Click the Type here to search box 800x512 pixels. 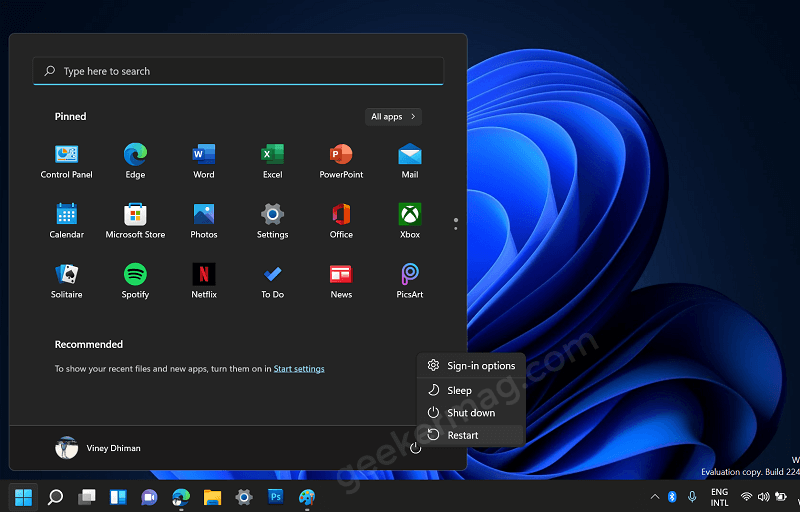(238, 71)
